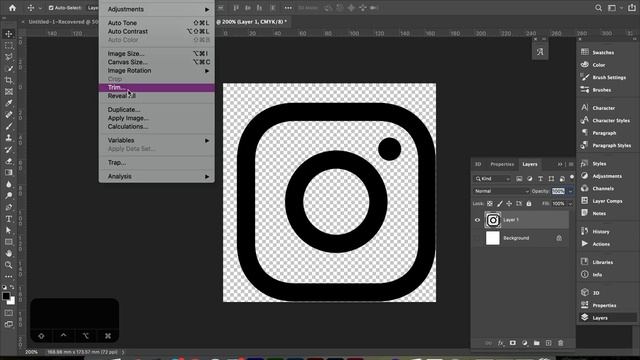The height and width of the screenshot is (360, 640).
Task: Create a new layer icon
Action: point(549,343)
